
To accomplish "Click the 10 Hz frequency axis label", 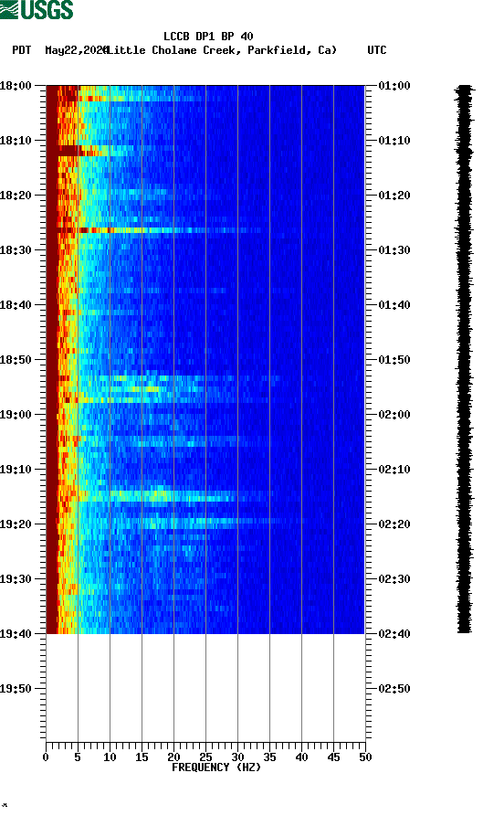I will (x=110, y=757).
